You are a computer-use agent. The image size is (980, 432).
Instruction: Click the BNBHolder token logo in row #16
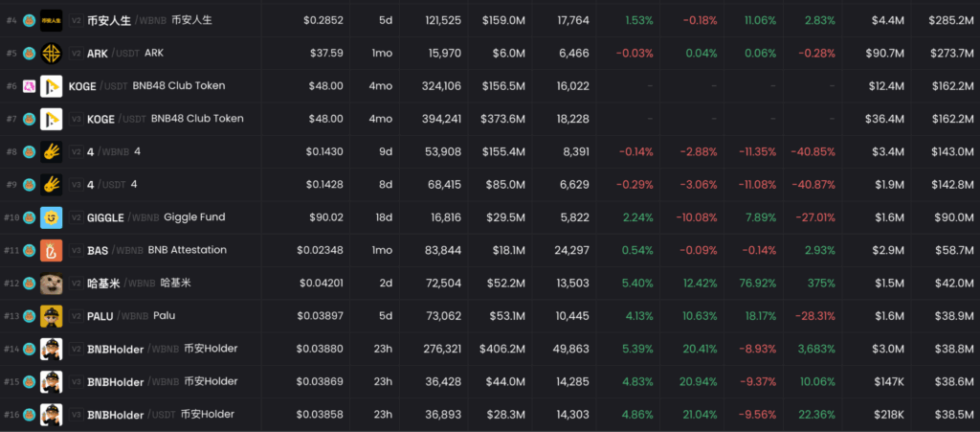[x=52, y=415]
